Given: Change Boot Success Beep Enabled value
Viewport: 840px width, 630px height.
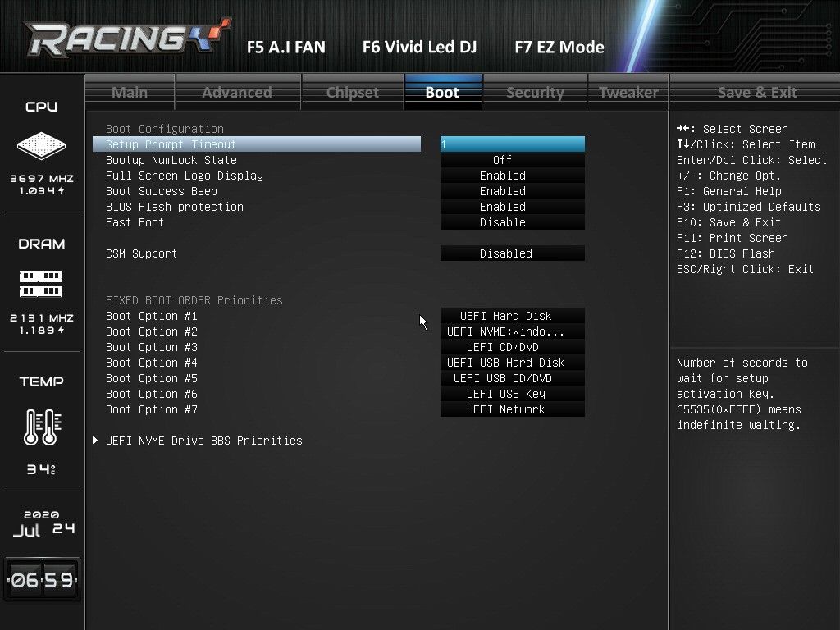Looking at the screenshot, I should click(513, 190).
